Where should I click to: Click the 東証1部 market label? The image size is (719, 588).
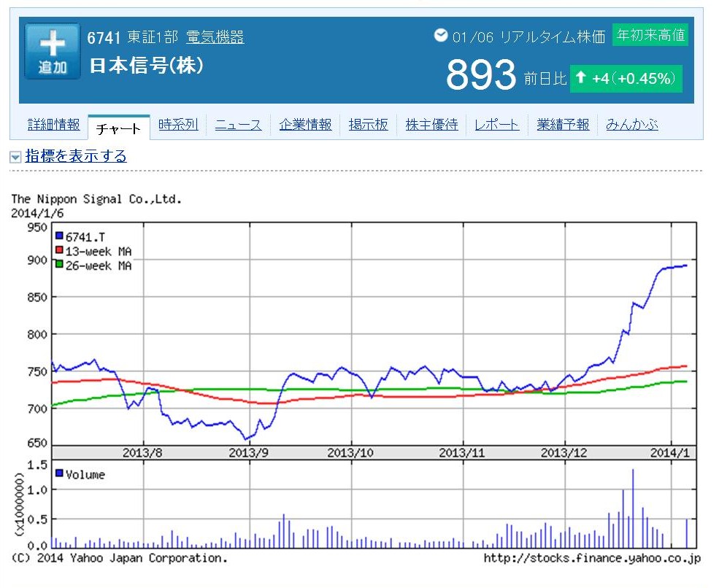pos(153,37)
